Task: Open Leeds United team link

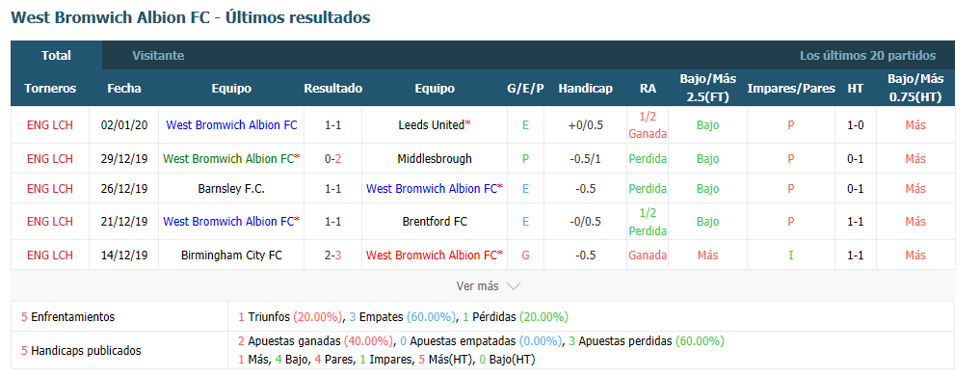Action: point(433,125)
